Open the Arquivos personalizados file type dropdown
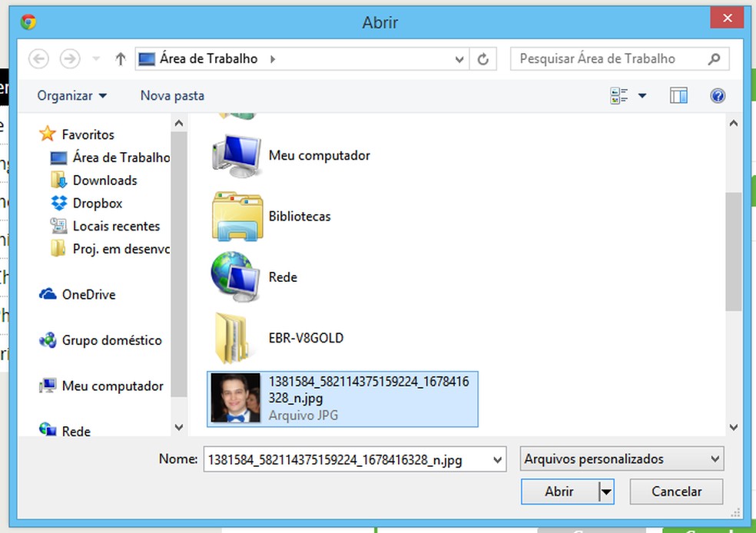Viewport: 756px width, 533px height. point(622,459)
